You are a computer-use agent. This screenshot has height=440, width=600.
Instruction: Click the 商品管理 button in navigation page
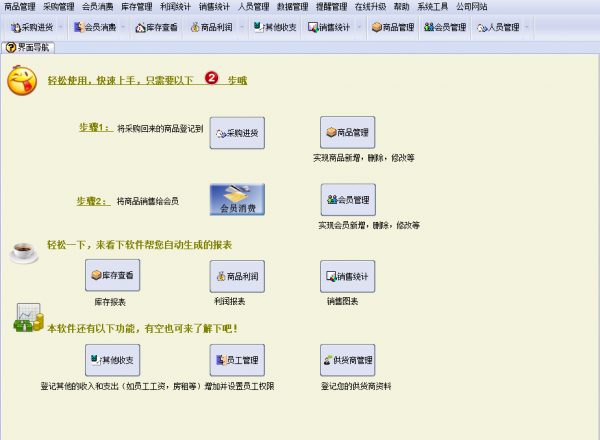[x=347, y=132]
